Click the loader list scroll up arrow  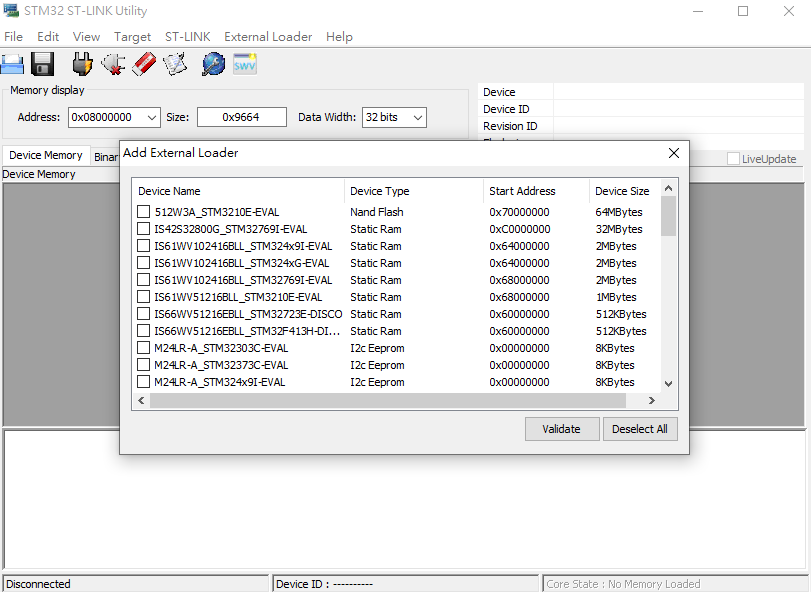point(669,189)
